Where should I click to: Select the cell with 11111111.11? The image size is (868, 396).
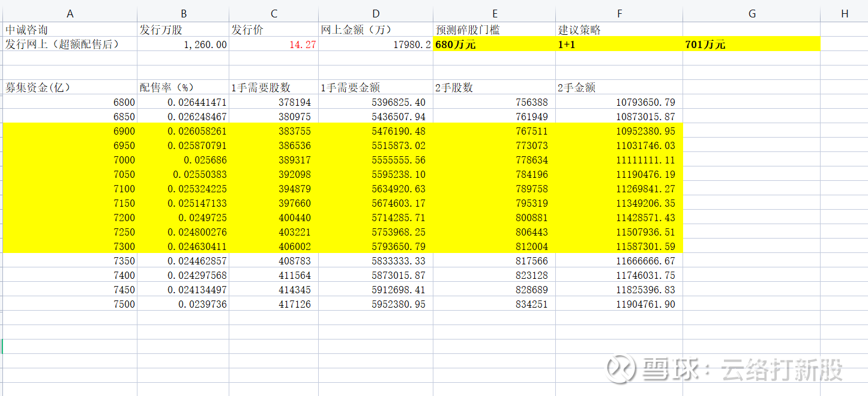[619, 160]
